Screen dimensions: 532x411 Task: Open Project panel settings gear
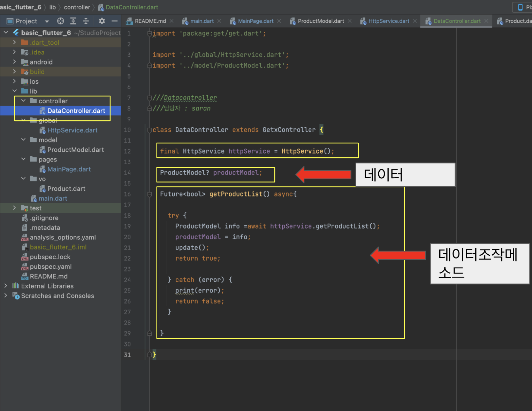[102, 21]
